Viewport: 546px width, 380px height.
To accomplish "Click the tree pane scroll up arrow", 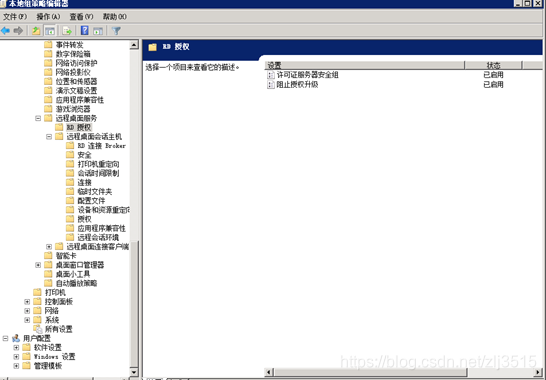I will [x=134, y=45].
